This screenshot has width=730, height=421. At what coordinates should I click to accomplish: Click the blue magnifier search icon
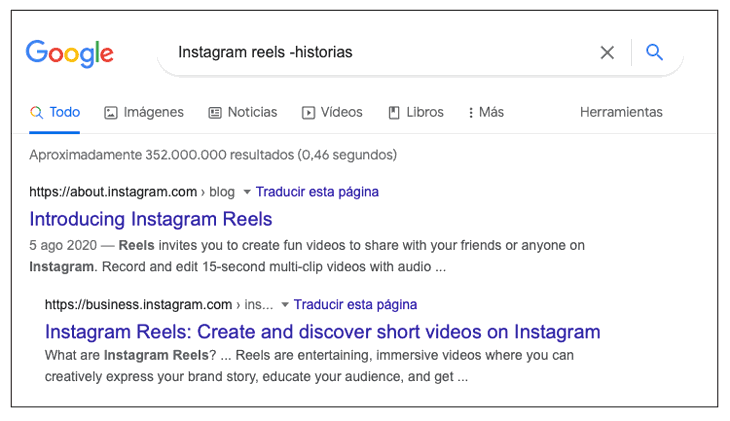point(655,52)
